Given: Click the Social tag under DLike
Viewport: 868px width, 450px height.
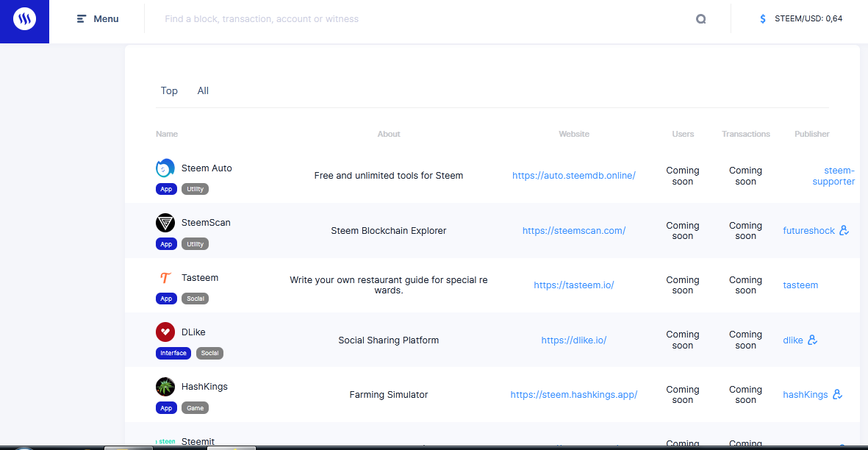Looking at the screenshot, I should (209, 353).
